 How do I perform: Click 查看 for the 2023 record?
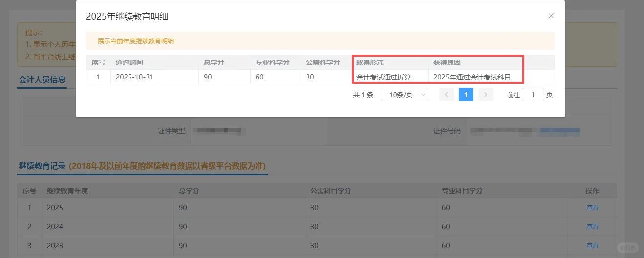pos(592,246)
